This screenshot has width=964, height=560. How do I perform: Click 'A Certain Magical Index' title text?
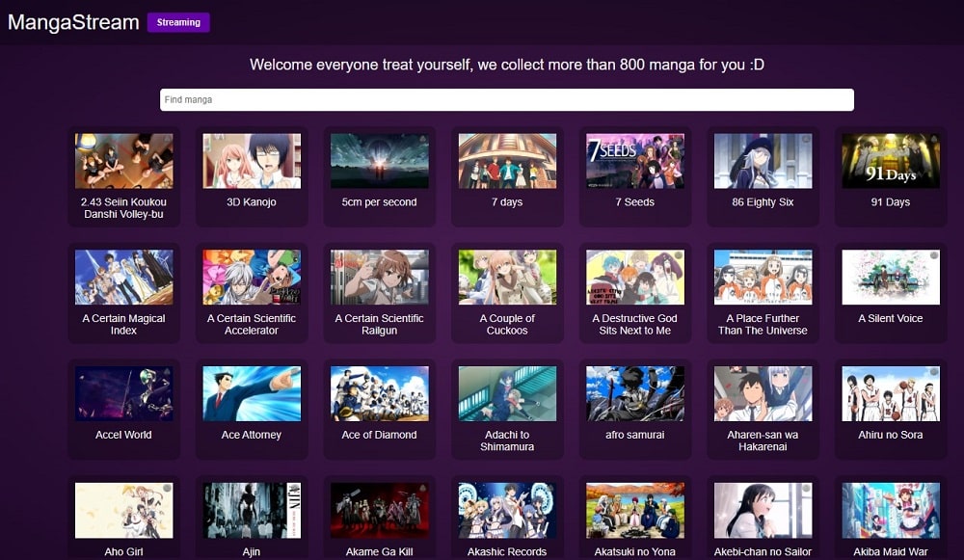(123, 325)
